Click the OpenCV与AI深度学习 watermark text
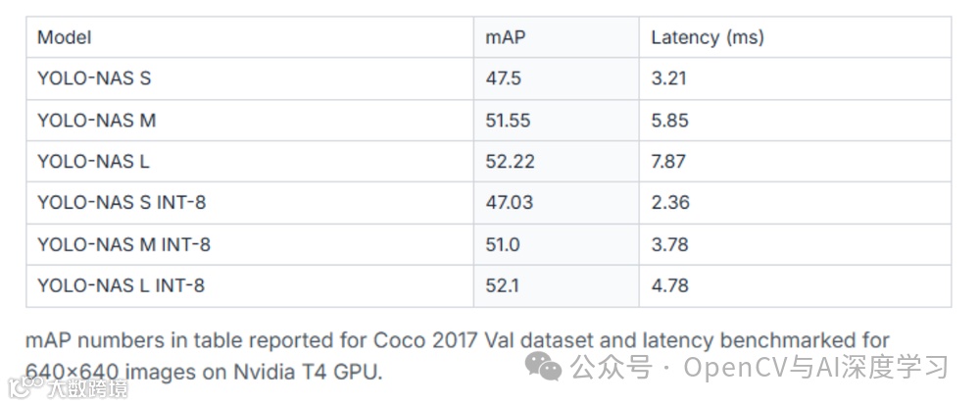Viewport: 980px width, 406px height. (815, 367)
